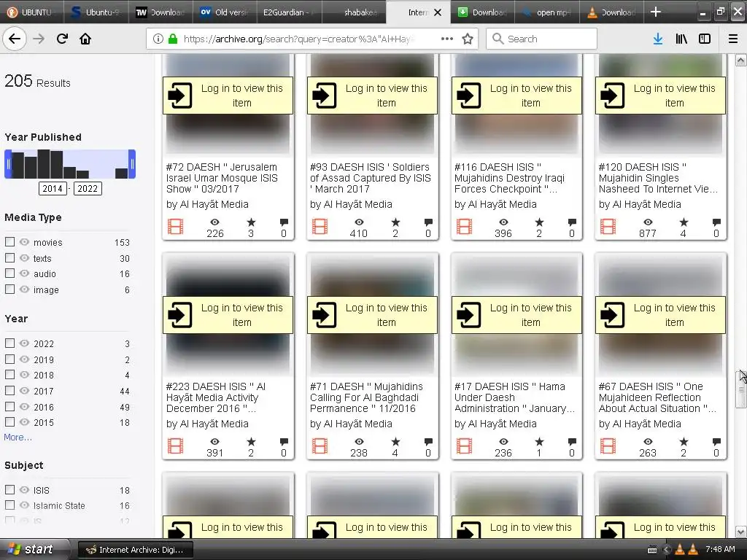Switch to the Ubuntu-9 tab
Viewport: 747px width, 560px height.
point(97,12)
